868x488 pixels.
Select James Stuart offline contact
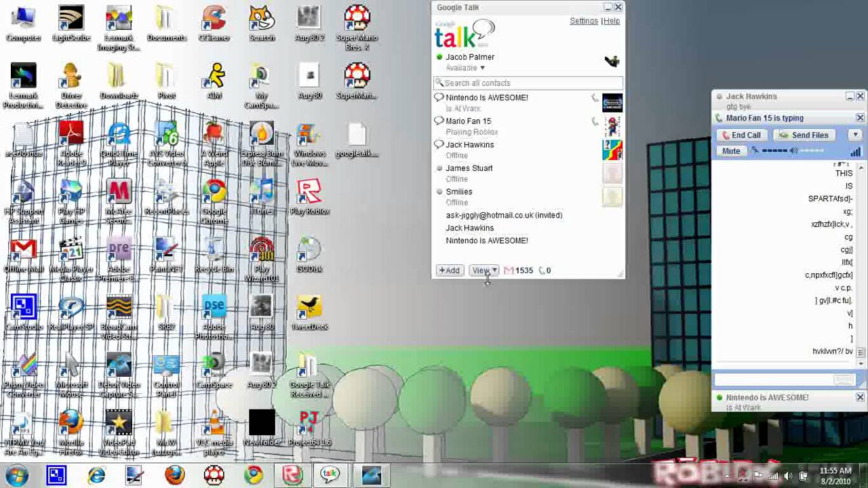tap(528, 173)
